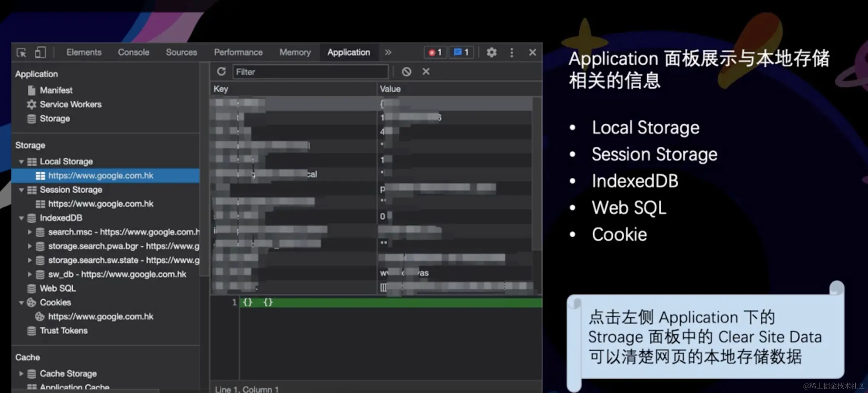Viewport: 868px width, 393px height.
Task: Click the Key column header
Action: pos(294,89)
